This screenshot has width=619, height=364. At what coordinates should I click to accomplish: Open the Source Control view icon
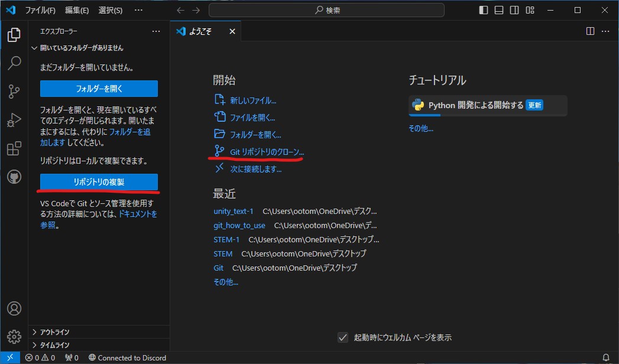coord(14,91)
